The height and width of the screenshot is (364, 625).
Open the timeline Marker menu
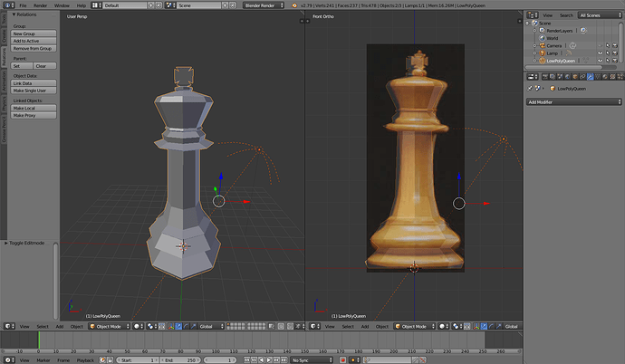click(x=43, y=360)
